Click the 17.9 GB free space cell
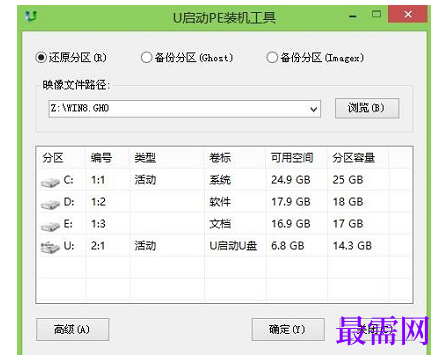Viewport: 448px width, 362px height. [291, 202]
